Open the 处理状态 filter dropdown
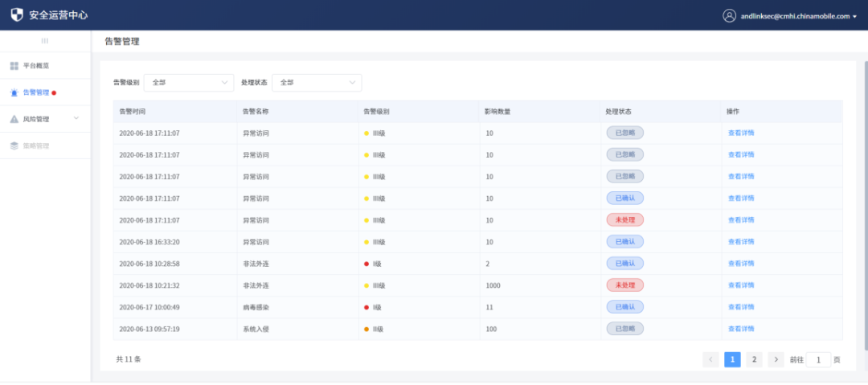This screenshot has height=385, width=868. point(317,83)
